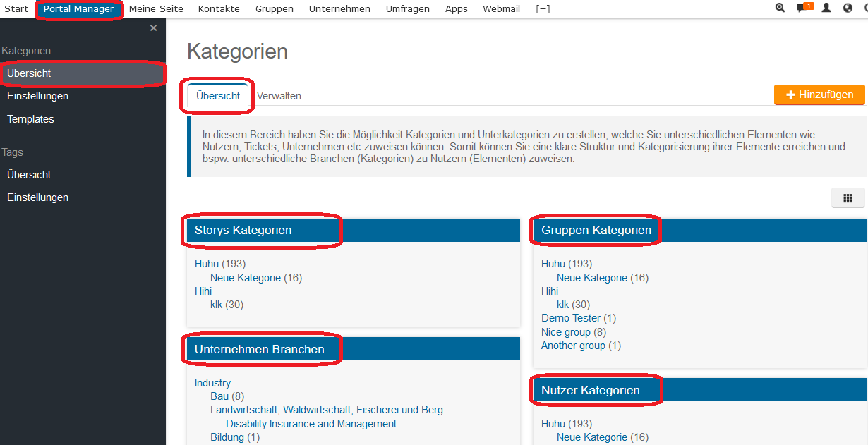868x445 pixels.
Task: Close the sidebar with the X icon
Action: click(x=153, y=28)
